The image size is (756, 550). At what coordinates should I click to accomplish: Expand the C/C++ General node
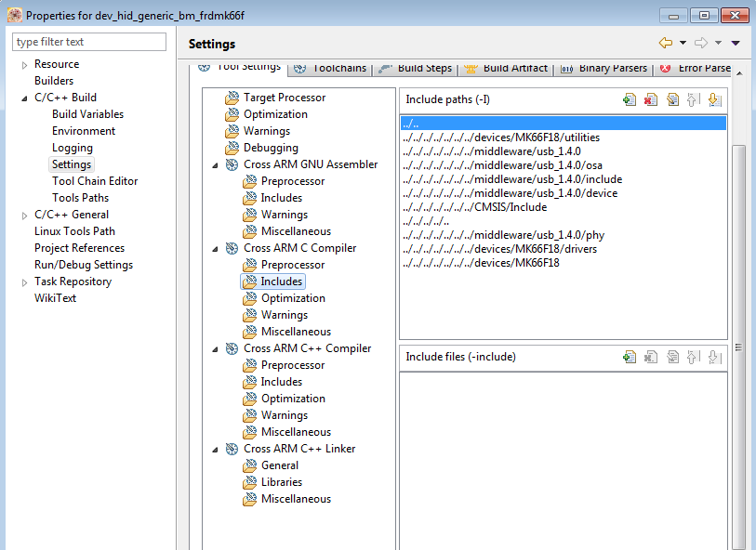(x=24, y=216)
